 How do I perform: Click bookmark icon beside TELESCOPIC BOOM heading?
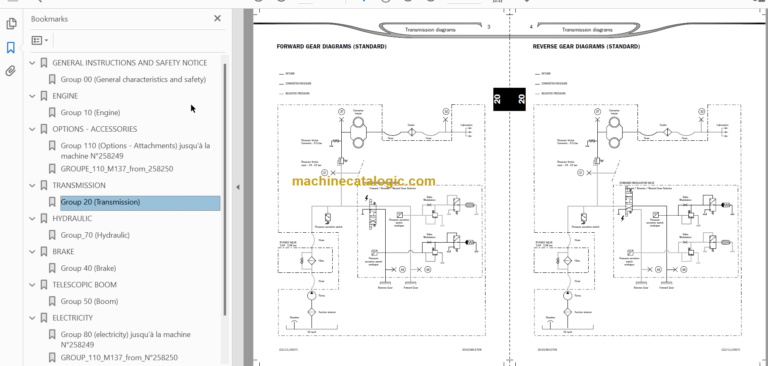(44, 285)
